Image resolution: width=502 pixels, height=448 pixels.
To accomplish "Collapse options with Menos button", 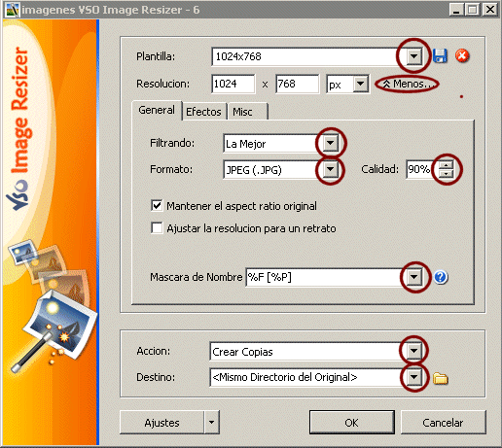I will (x=408, y=85).
